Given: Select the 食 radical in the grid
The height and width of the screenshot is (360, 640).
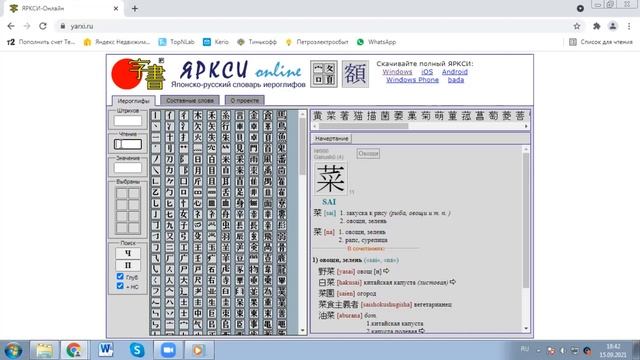Looking at the screenshot, I should pos(268,116).
